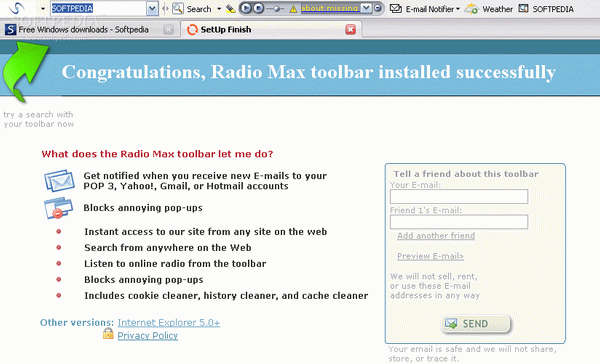Click the Your E-mail input field
The image size is (600, 364).
(x=459, y=197)
